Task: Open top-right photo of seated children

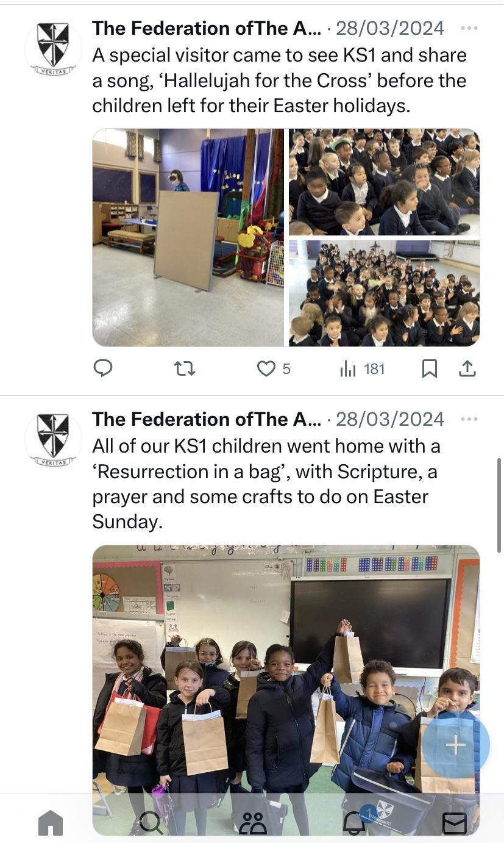Action: 384,182
